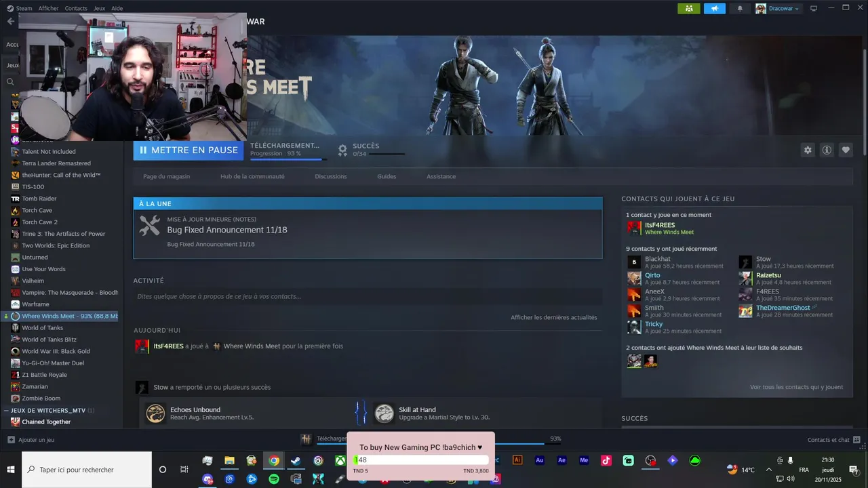Click the wrench icon in À la une
This screenshot has width=868, height=488.
click(x=149, y=226)
